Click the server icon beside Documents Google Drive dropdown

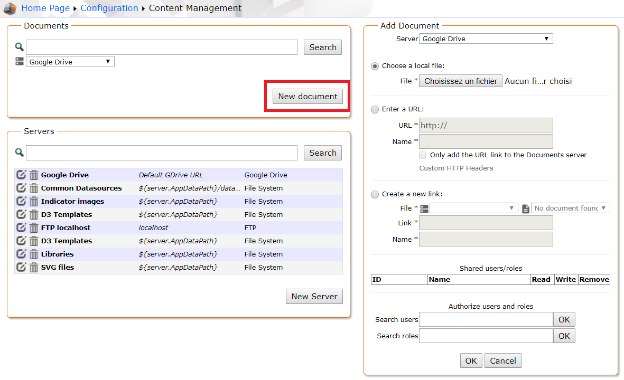tap(20, 61)
